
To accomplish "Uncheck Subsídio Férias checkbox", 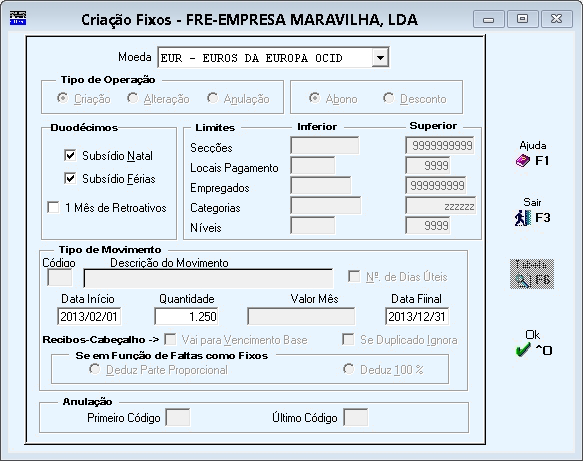I will 70,178.
